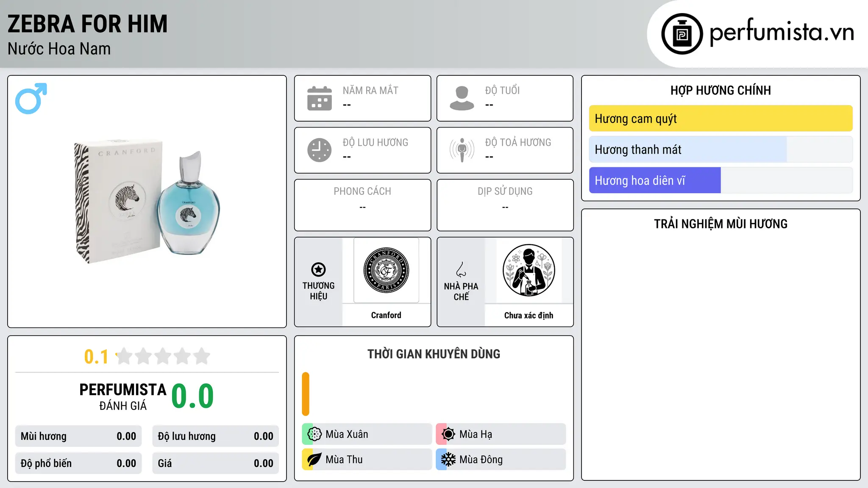Select the Hương cam quýt accord bar
The width and height of the screenshot is (868, 488).
point(721,119)
